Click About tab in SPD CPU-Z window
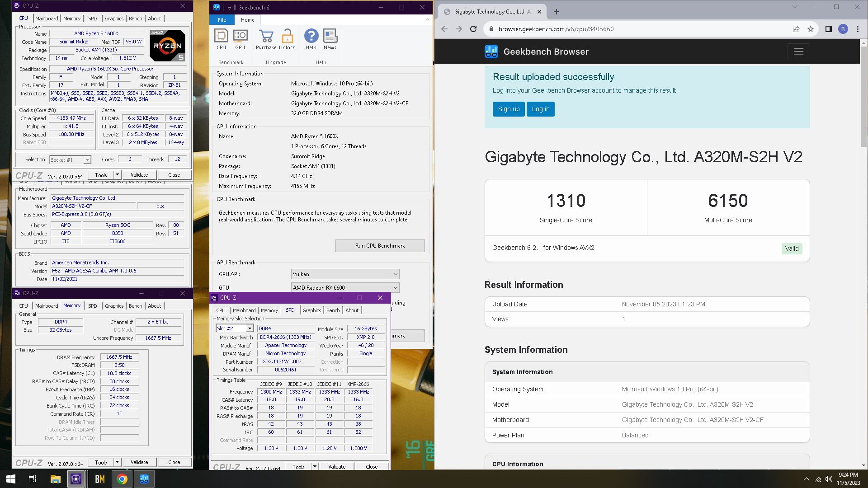The width and height of the screenshot is (868, 488). click(x=352, y=310)
